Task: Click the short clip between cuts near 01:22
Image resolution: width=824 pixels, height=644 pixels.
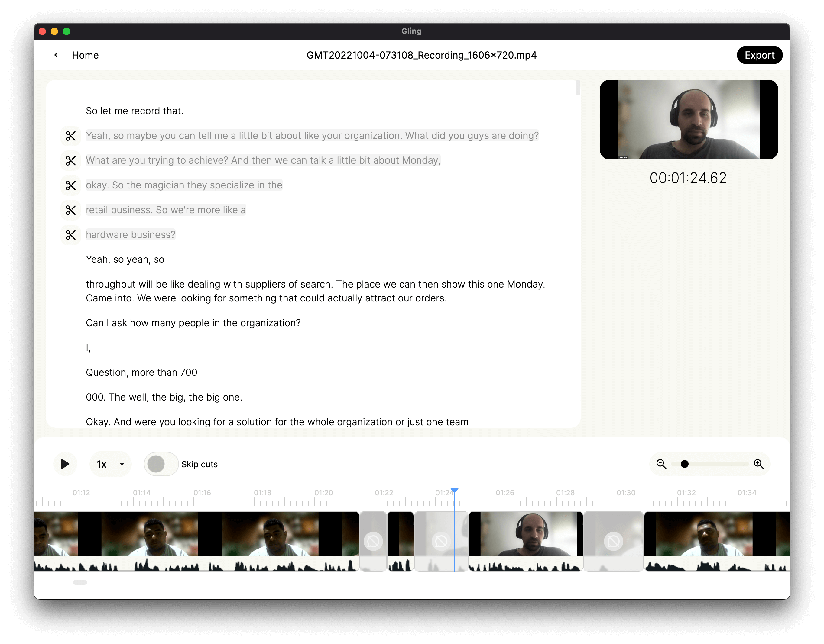Action: 400,541
